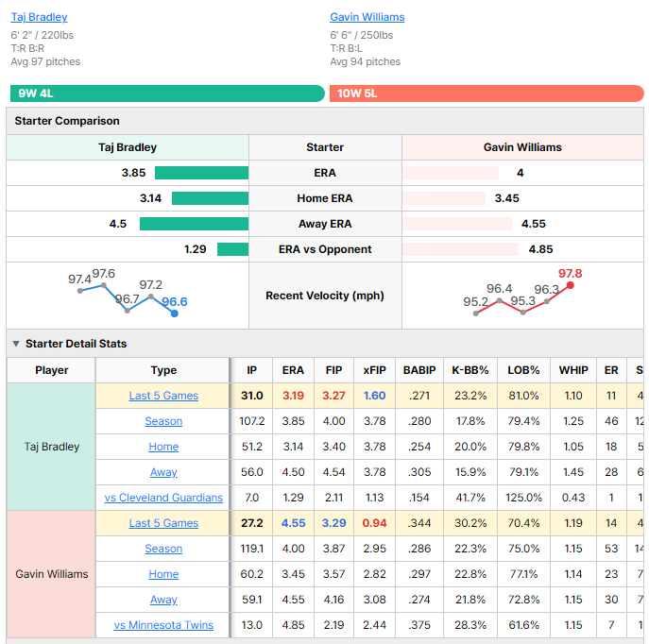Image resolution: width=649 pixels, height=644 pixels.
Task: Click Williams' 95.2 mph velocity point
Action: 476,314
